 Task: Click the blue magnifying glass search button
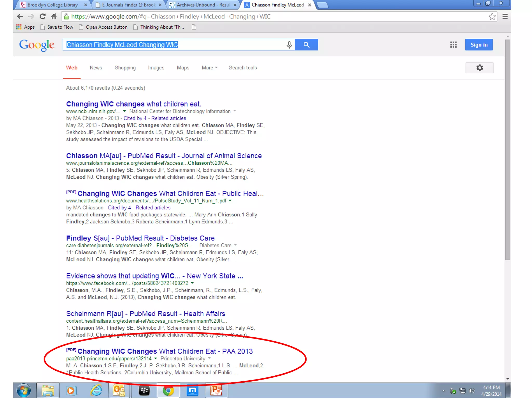pyautogui.click(x=306, y=45)
